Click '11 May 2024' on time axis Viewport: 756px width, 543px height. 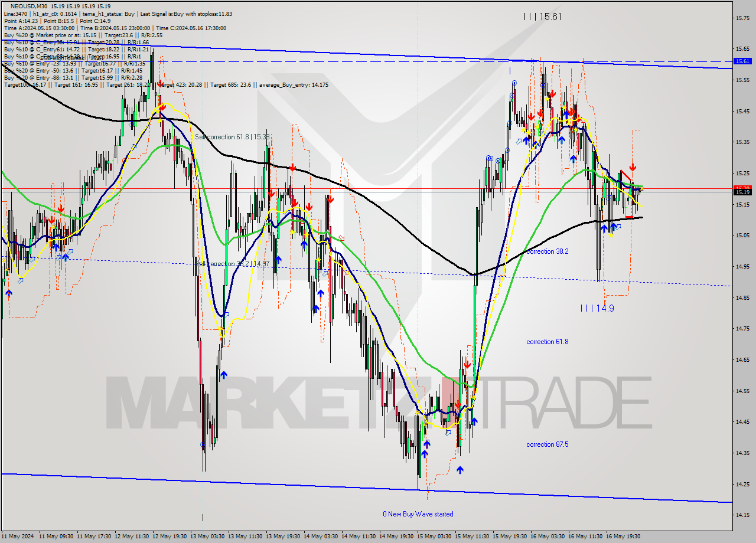[x=18, y=537]
